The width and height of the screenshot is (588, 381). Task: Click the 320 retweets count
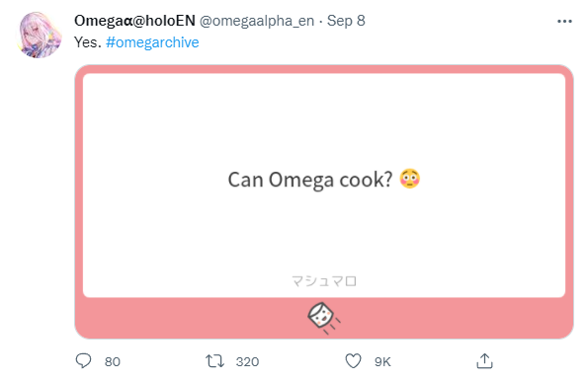[x=247, y=361]
